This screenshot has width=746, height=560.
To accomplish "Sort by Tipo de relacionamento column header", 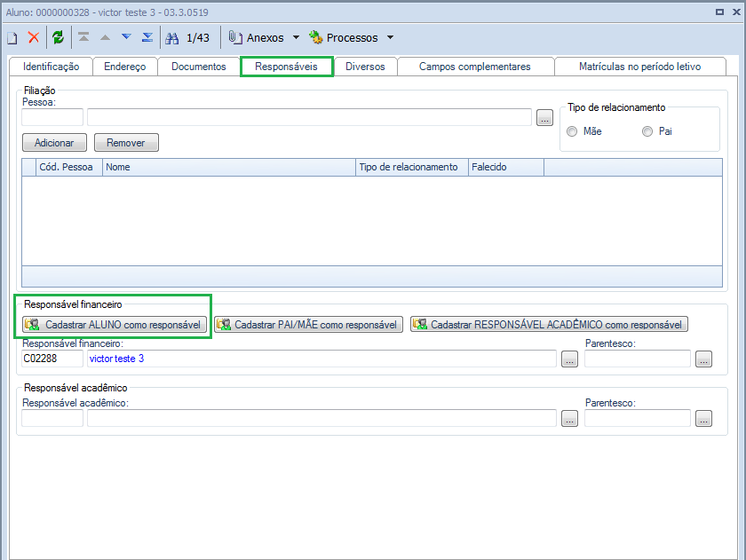I will 412,168.
